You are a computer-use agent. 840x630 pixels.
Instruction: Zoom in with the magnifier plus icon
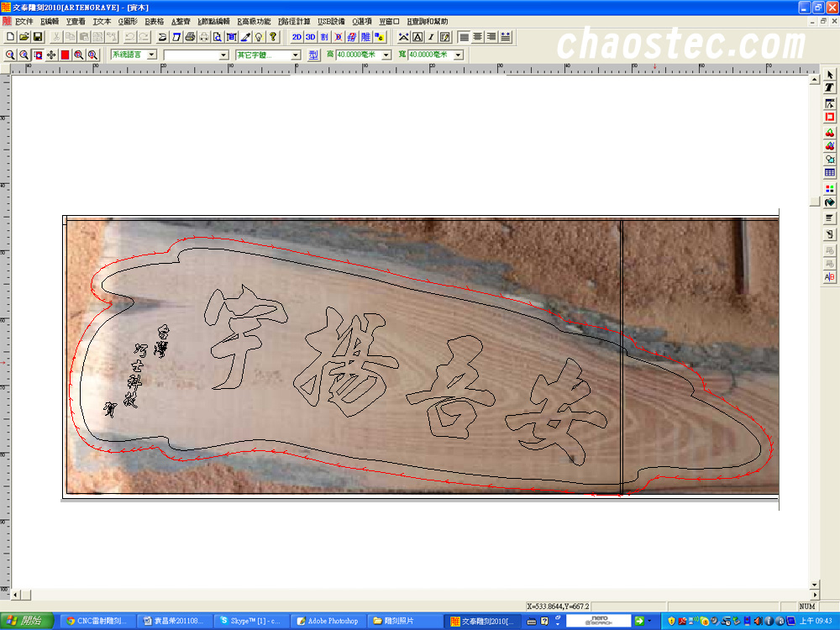(x=10, y=55)
